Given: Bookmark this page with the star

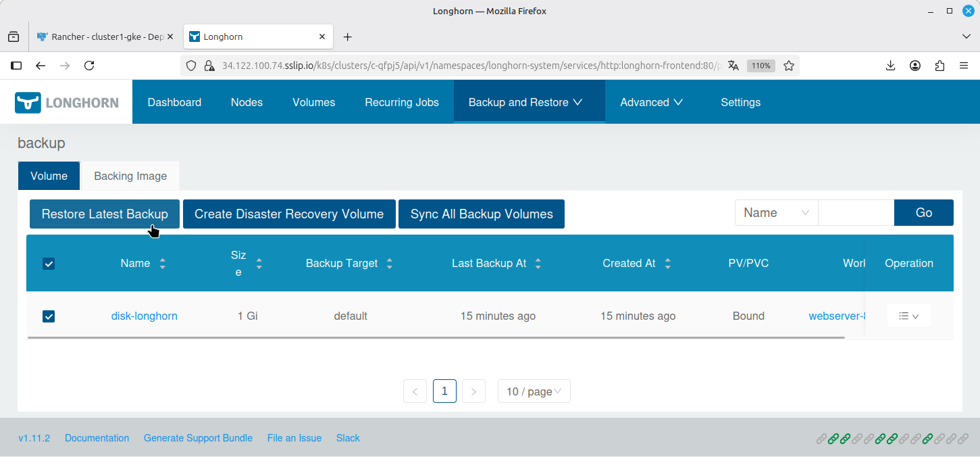Looking at the screenshot, I should click(x=788, y=66).
